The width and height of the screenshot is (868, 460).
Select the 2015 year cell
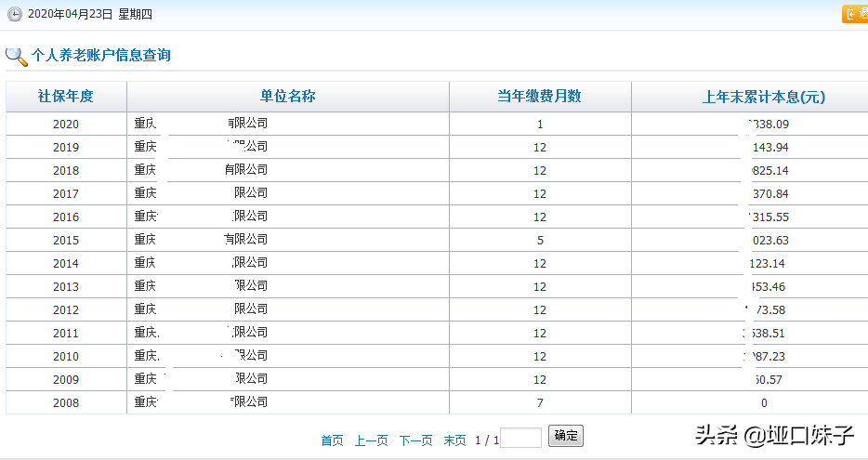coord(66,241)
